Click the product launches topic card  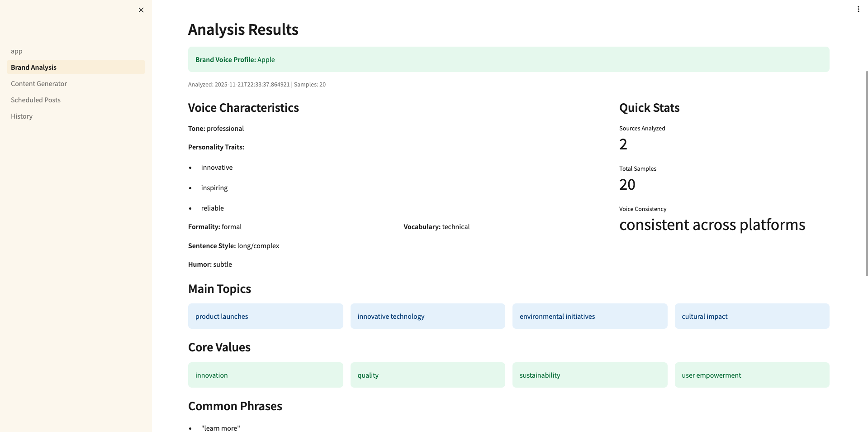[266, 316]
